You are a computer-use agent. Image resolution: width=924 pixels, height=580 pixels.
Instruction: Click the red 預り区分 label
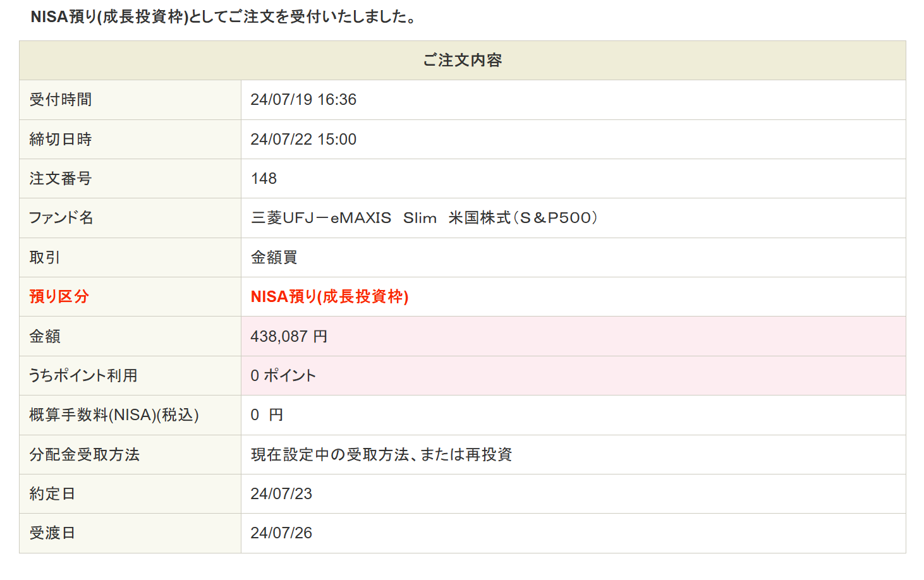(59, 296)
